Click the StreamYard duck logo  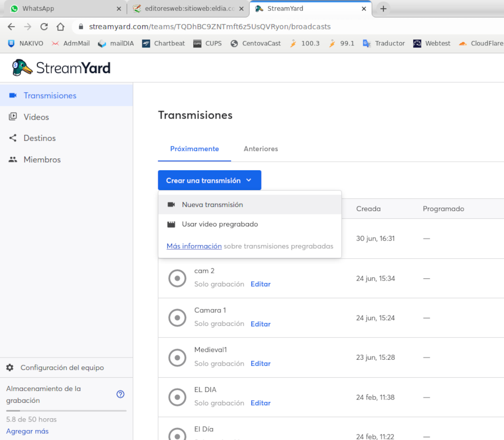22,68
